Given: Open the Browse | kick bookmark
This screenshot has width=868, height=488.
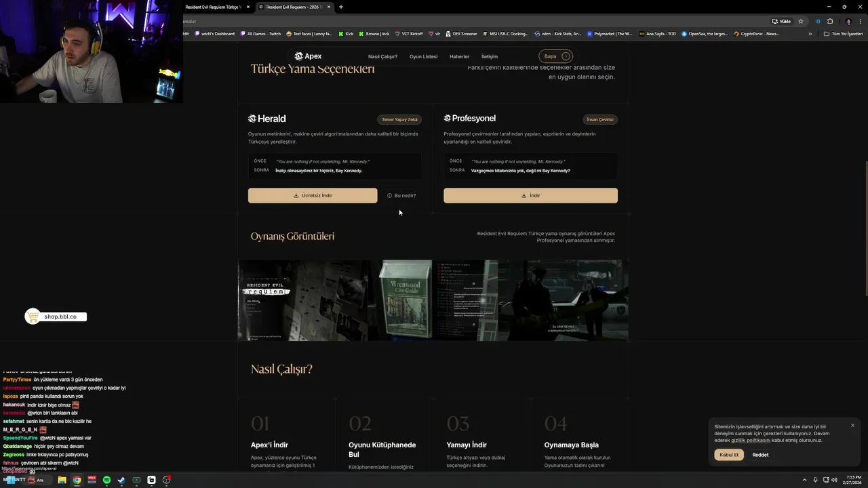Looking at the screenshot, I should pos(374,33).
